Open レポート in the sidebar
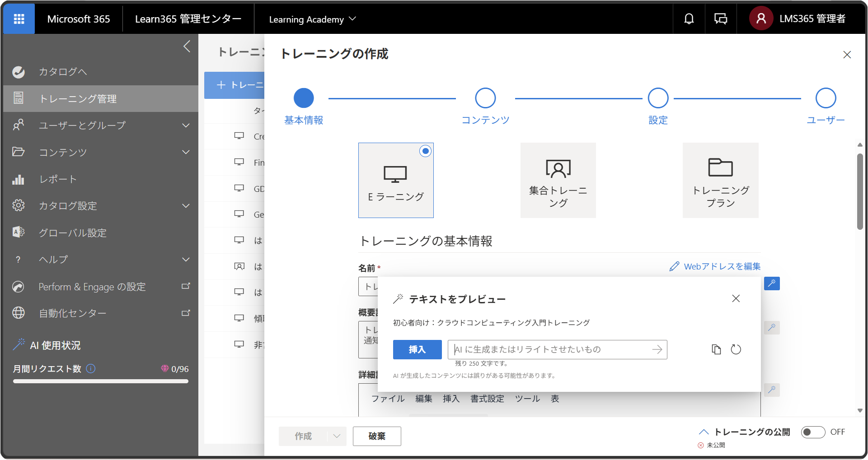Viewport: 868px width, 460px height. pos(101,179)
